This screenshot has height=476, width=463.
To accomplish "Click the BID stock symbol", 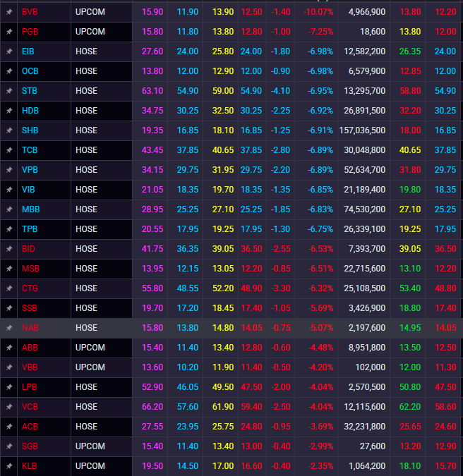I will click(x=29, y=249).
